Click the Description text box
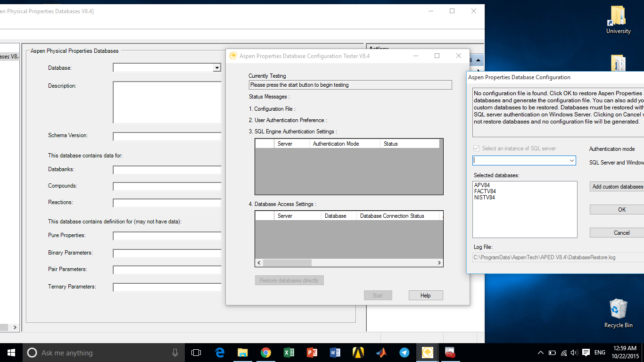The width and height of the screenshot is (644, 362). click(167, 102)
